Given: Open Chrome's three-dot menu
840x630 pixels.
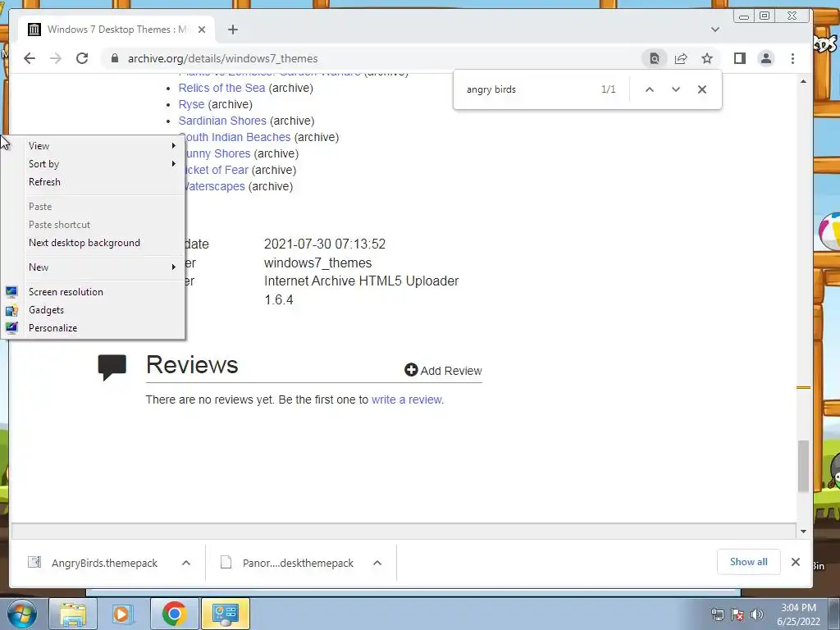Looking at the screenshot, I should [x=793, y=58].
